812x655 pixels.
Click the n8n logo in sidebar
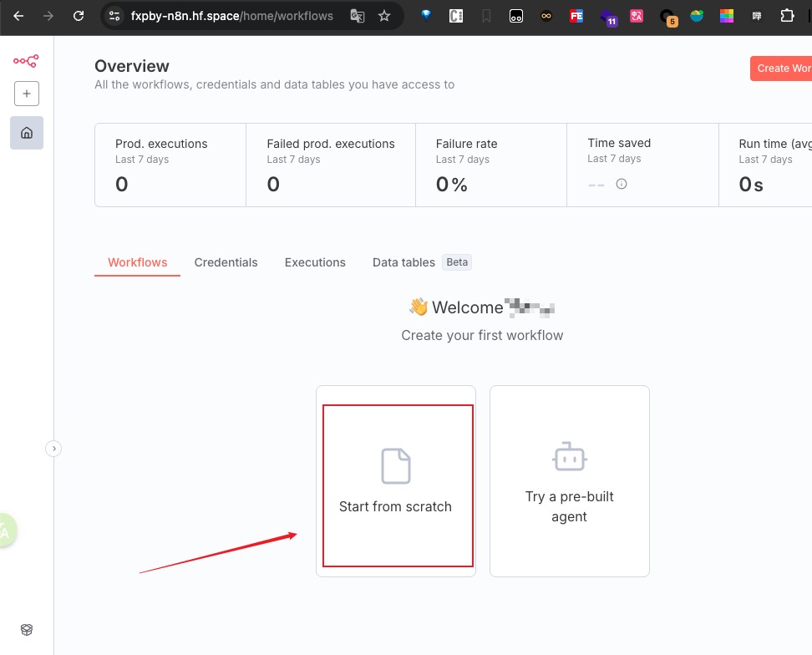(x=26, y=61)
